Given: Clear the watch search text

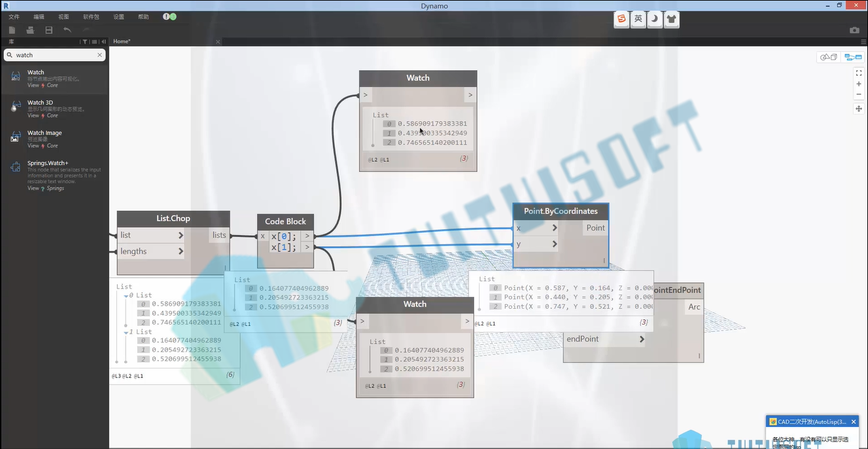Looking at the screenshot, I should coord(100,55).
